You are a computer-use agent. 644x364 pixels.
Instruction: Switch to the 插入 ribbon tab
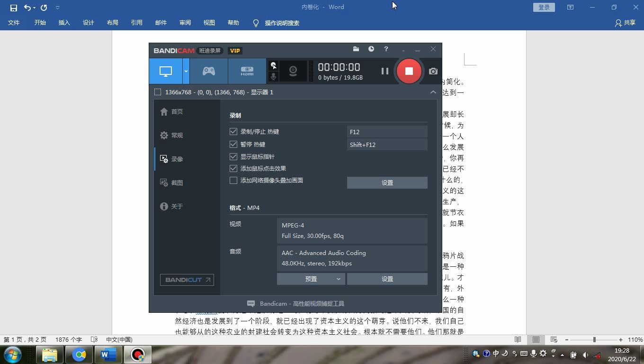[64, 23]
